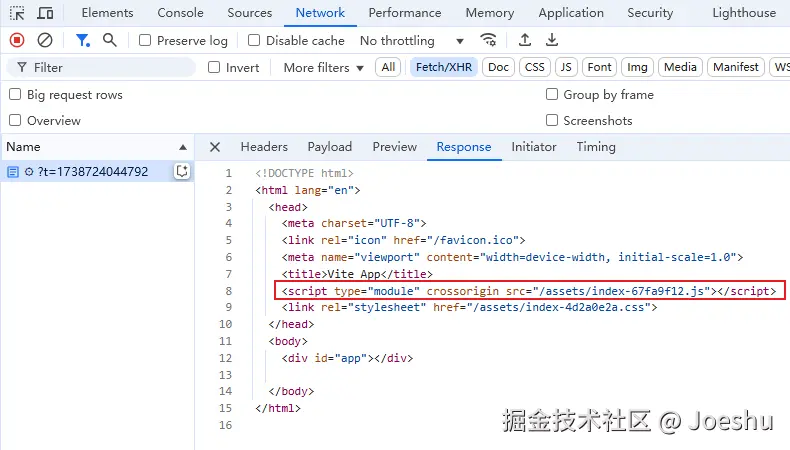Check the Disable cache option
The width and height of the screenshot is (790, 450).
(254, 41)
